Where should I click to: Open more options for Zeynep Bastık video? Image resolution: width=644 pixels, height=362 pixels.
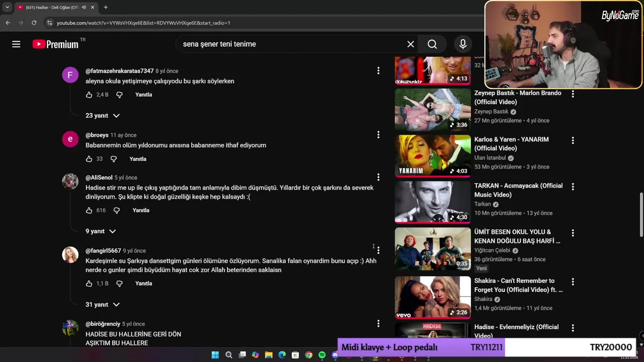pos(573,94)
